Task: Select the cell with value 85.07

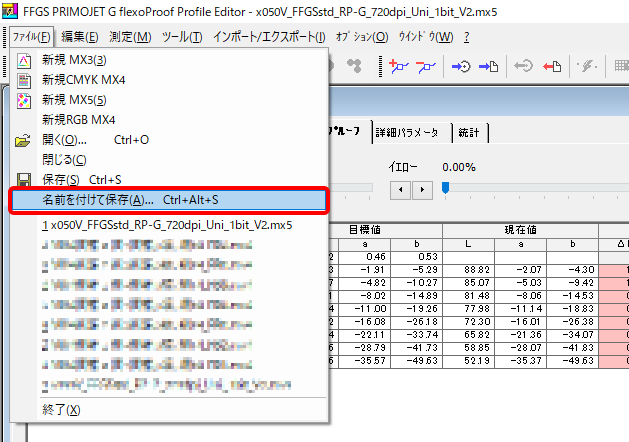Action: point(469,283)
